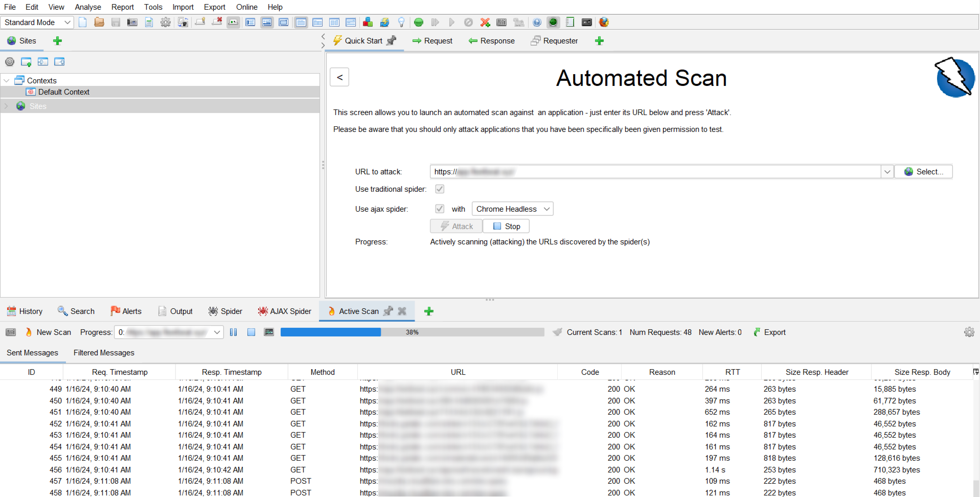Screen dimensions: 980x497
Task: Toggle break on all requests green circle
Action: tap(419, 22)
